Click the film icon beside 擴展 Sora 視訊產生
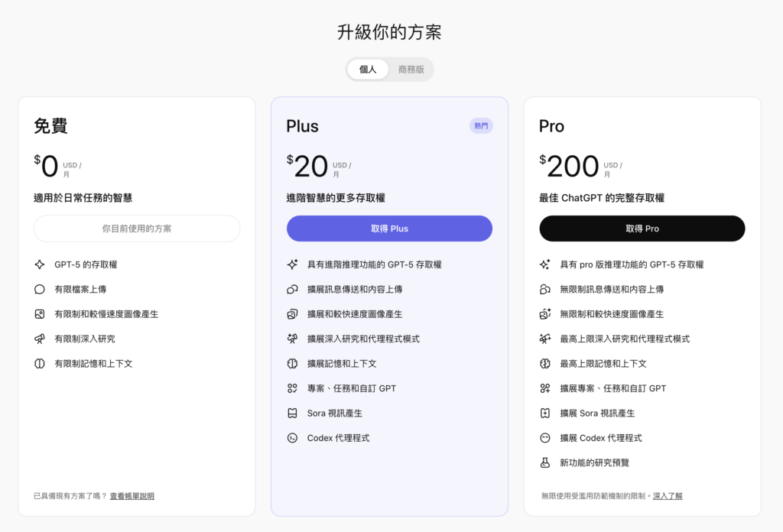The image size is (783, 532). pyautogui.click(x=545, y=414)
